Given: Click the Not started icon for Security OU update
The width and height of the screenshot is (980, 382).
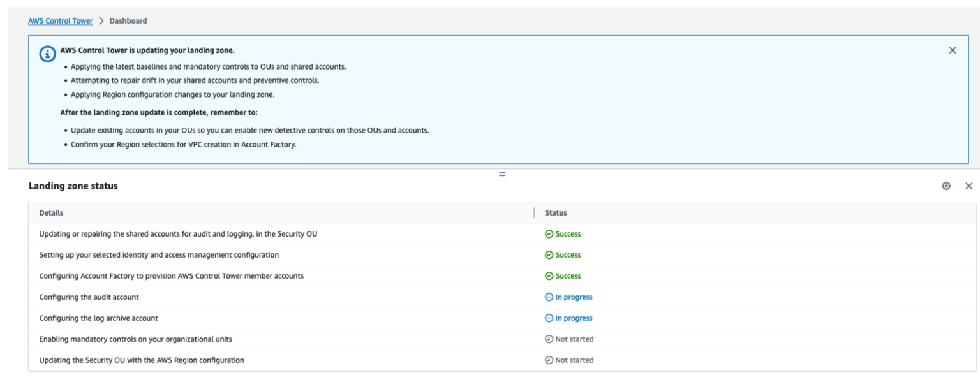Looking at the screenshot, I should tap(548, 360).
